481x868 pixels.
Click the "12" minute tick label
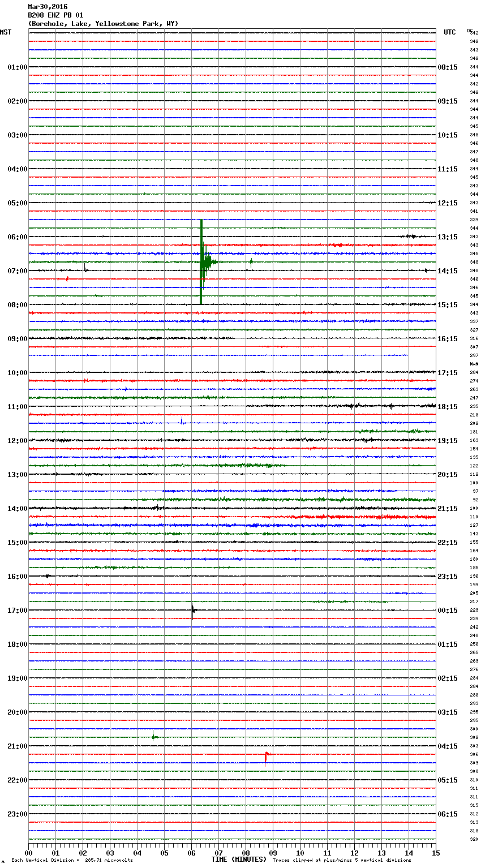click(354, 853)
